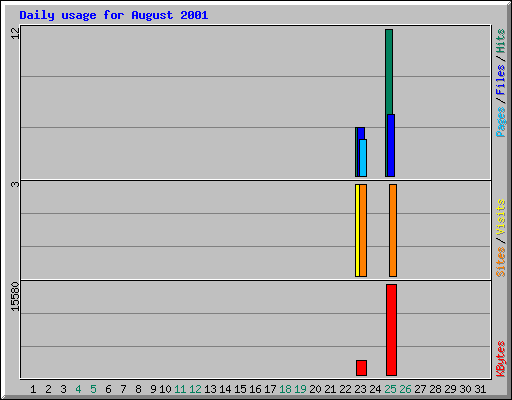Click day label '21' on x-axis
The height and width of the screenshot is (400, 512).
click(330, 389)
